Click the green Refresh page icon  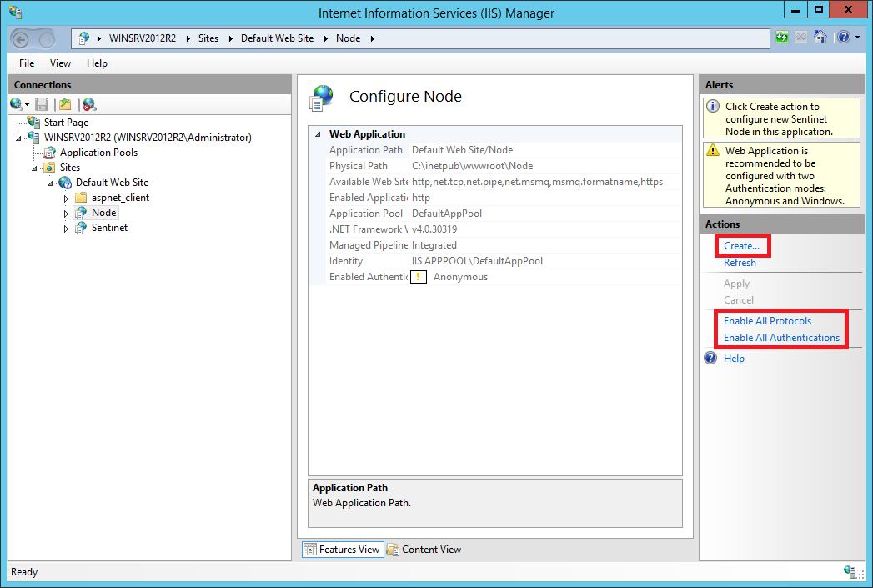(x=782, y=38)
